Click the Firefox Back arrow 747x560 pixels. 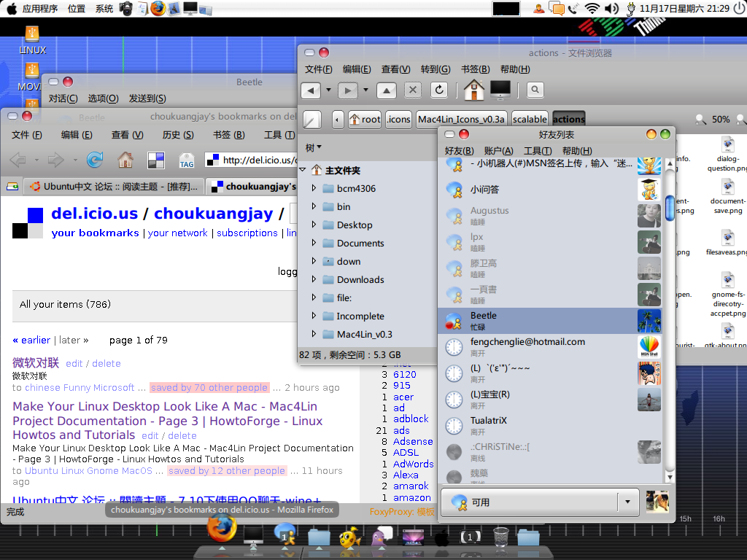coord(18,160)
